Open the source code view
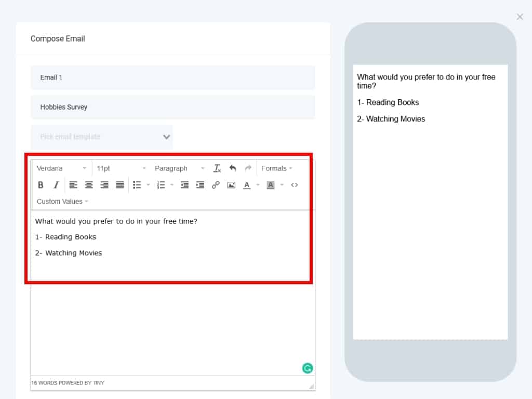Image resolution: width=532 pixels, height=399 pixels. click(x=295, y=185)
